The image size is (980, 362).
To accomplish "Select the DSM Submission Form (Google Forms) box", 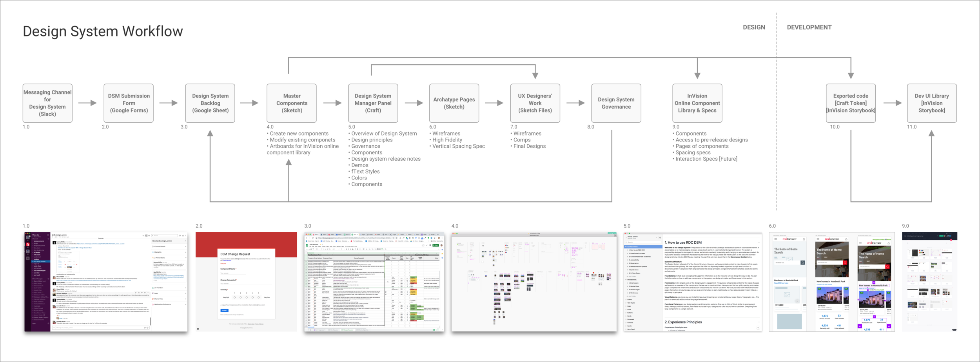I will coord(129,103).
